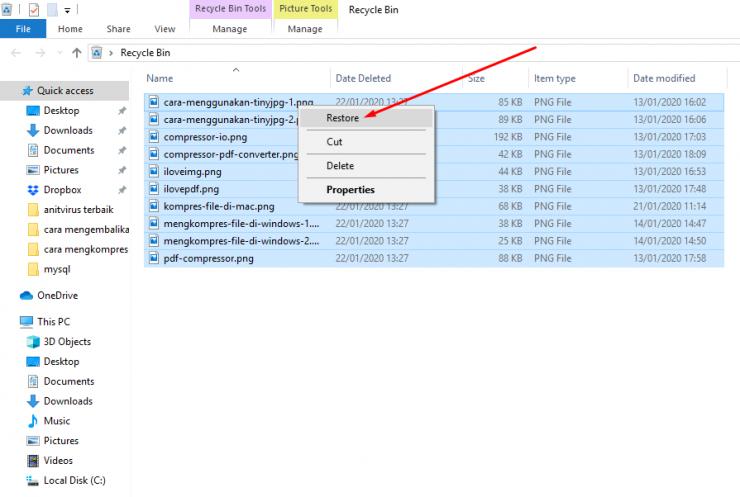Click the Recycle Bin icon in address bar
Image resolution: width=740 pixels, height=497 pixels.
click(x=97, y=52)
